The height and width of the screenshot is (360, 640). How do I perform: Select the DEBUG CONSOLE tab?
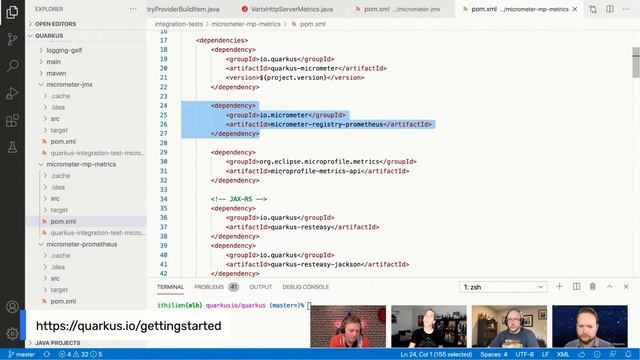(x=305, y=287)
